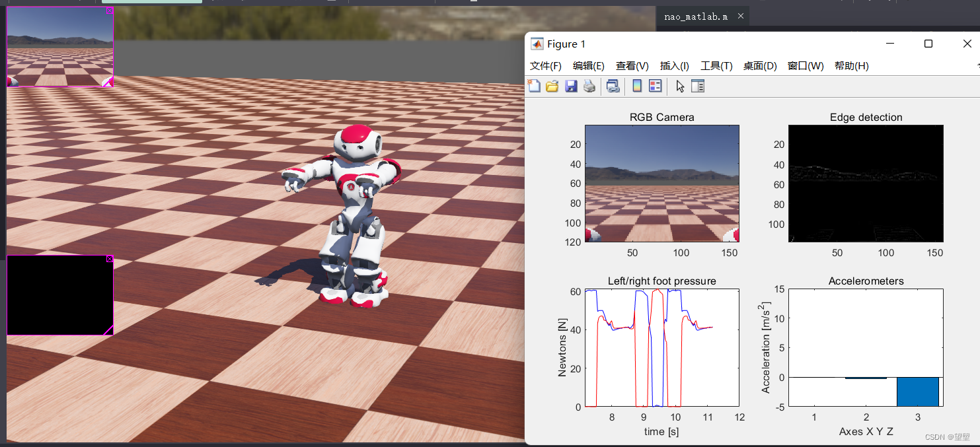This screenshot has height=447, width=980.
Task: Open a saved figure file
Action: [552, 86]
